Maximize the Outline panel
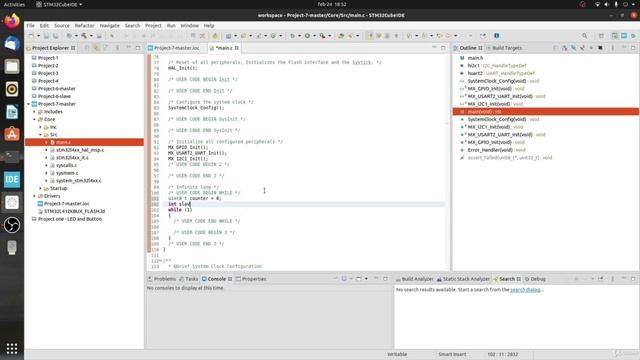The width and height of the screenshot is (640, 360). click(x=633, y=48)
